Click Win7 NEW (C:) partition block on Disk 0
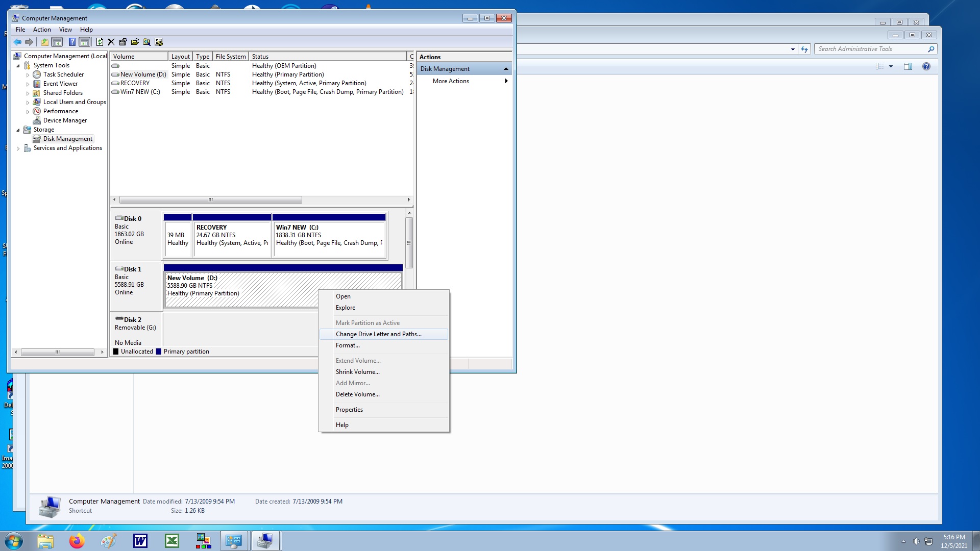Viewport: 980px width, 551px height. point(329,237)
